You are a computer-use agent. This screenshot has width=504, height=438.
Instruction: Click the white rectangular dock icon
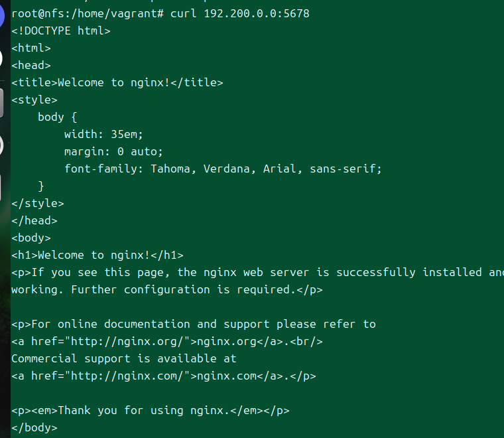tap(2, 188)
